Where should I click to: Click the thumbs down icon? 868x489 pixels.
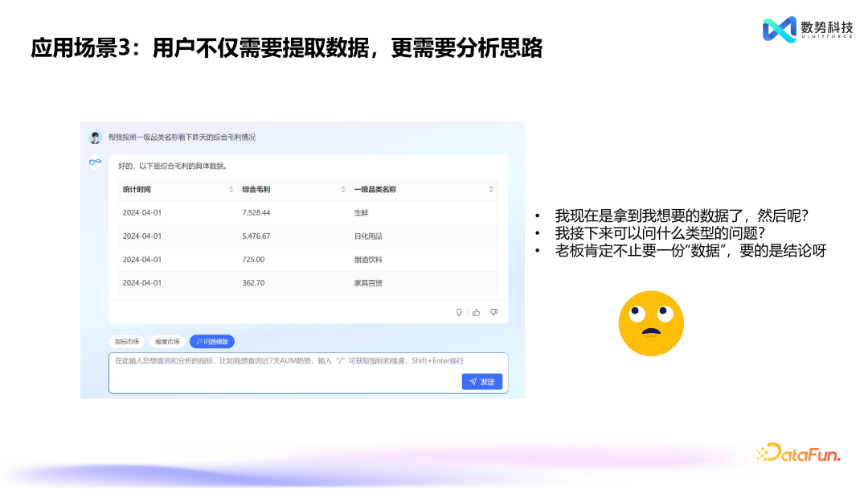493,312
